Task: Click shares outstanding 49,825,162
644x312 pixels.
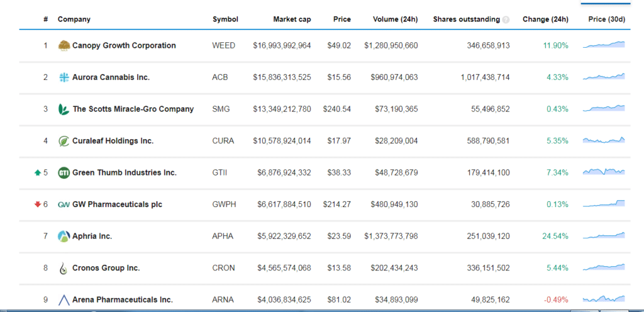Action: 491,300
